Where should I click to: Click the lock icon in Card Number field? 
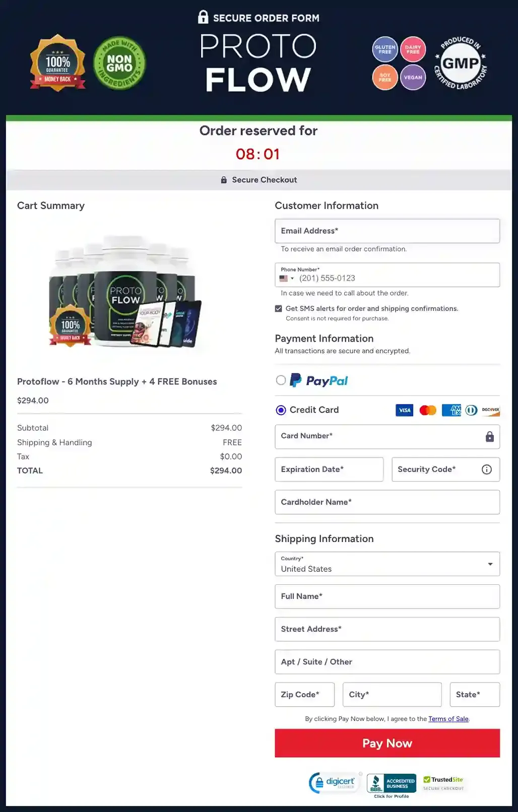tap(489, 437)
